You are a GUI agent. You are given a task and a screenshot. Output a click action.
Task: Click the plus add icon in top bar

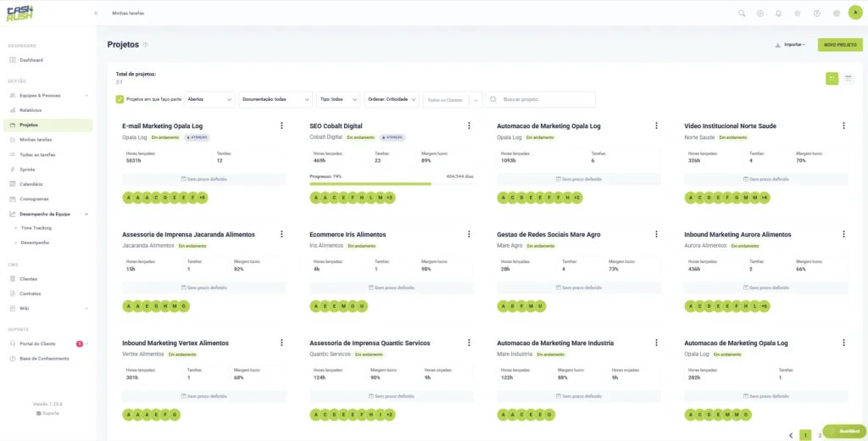coord(760,14)
